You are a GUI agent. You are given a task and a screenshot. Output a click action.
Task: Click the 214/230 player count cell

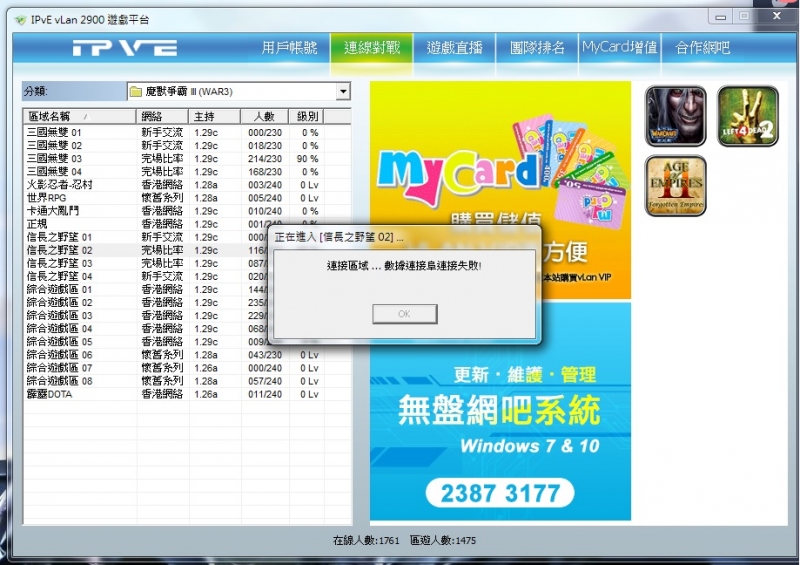[x=265, y=159]
